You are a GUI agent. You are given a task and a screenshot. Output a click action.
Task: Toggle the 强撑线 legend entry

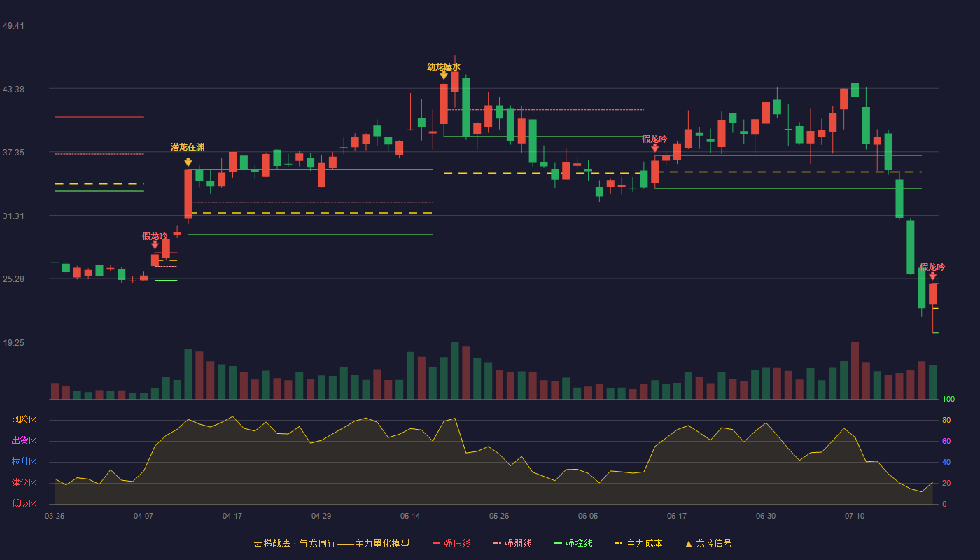pos(573,543)
